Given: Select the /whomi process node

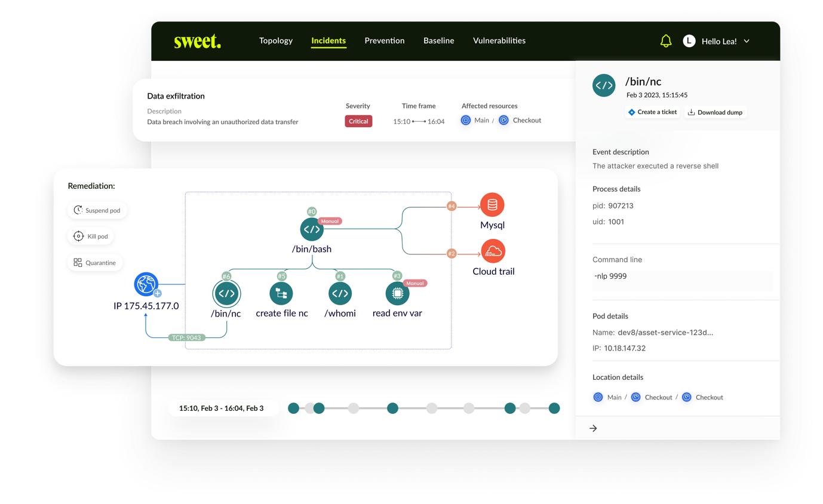Looking at the screenshot, I should coord(340,293).
